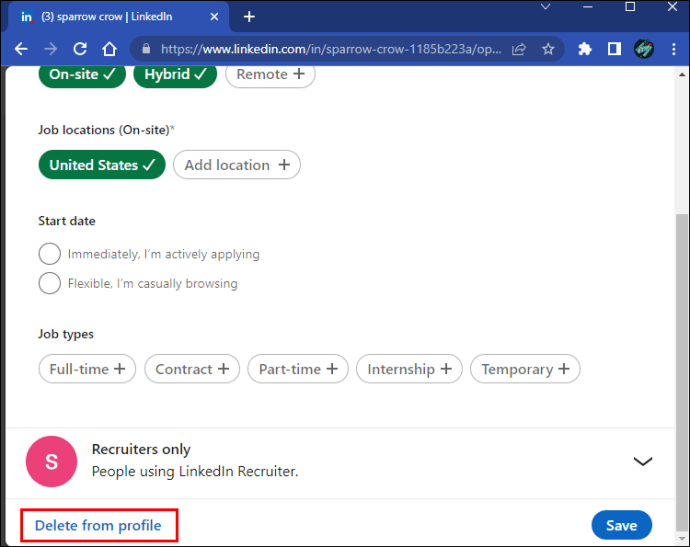Image resolution: width=690 pixels, height=547 pixels.
Task: Click the browser profile avatar
Action: (644, 49)
